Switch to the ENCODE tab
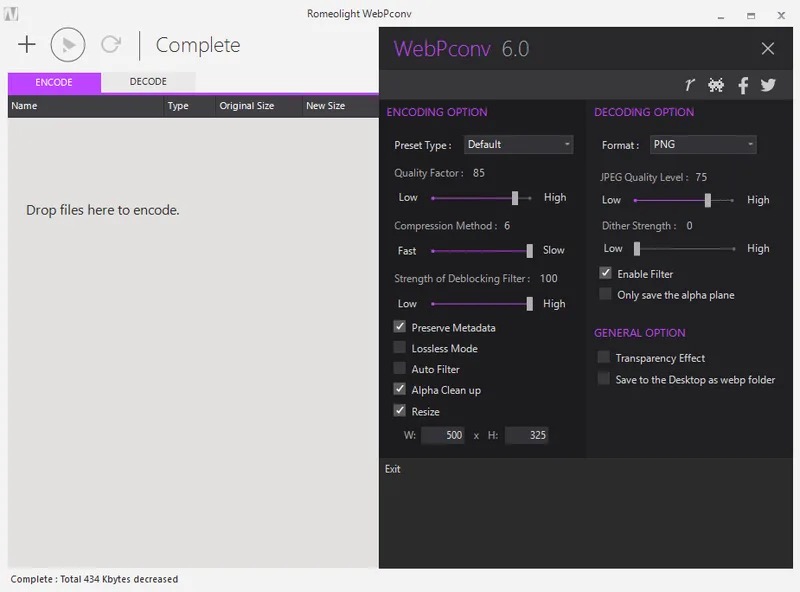Screen dimensions: 800x592 point(54,82)
